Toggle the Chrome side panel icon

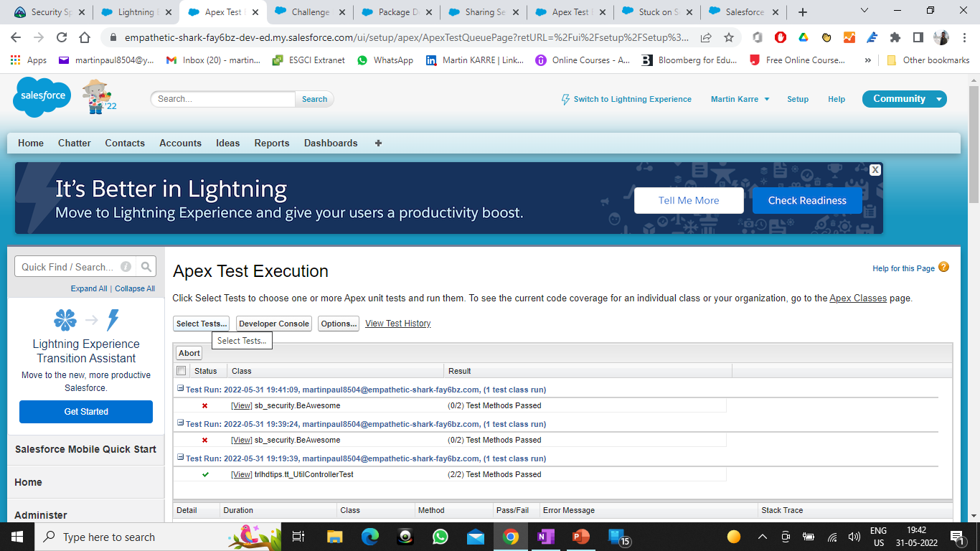pos(918,37)
